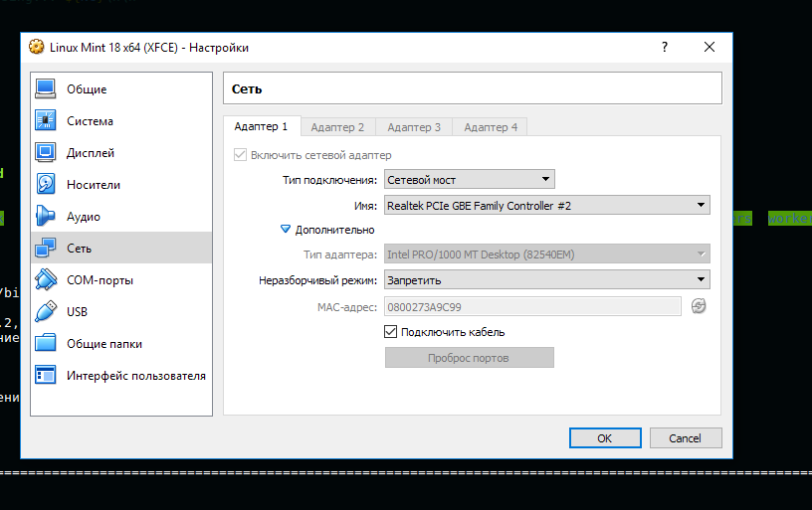
Task: Open Интерфейс пользователя text label
Action: (x=135, y=376)
